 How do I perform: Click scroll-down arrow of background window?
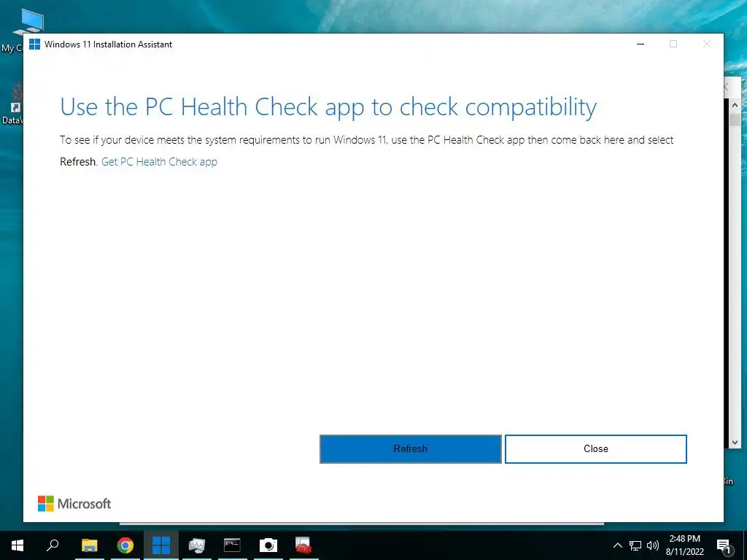tap(735, 443)
